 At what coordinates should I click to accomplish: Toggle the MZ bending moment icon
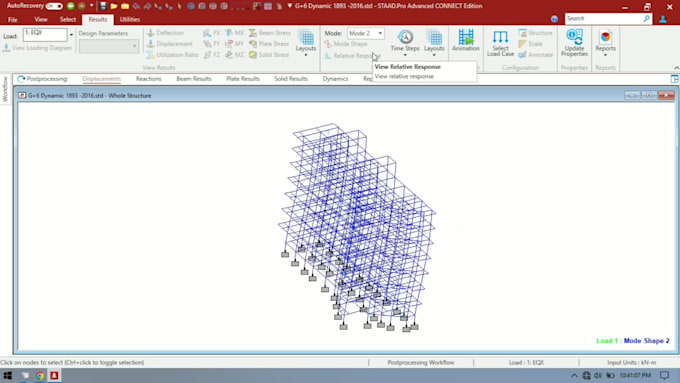235,55
